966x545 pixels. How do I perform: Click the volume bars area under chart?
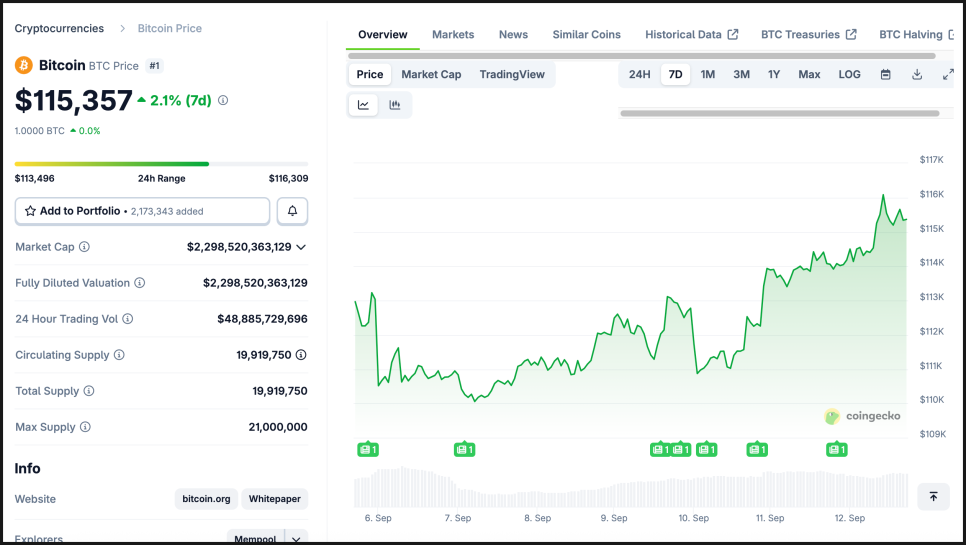(x=631, y=487)
